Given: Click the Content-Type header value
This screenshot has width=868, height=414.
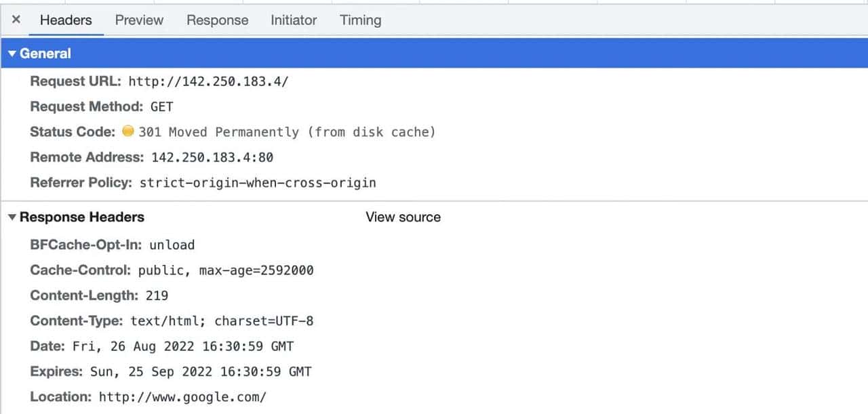Looking at the screenshot, I should point(222,321).
